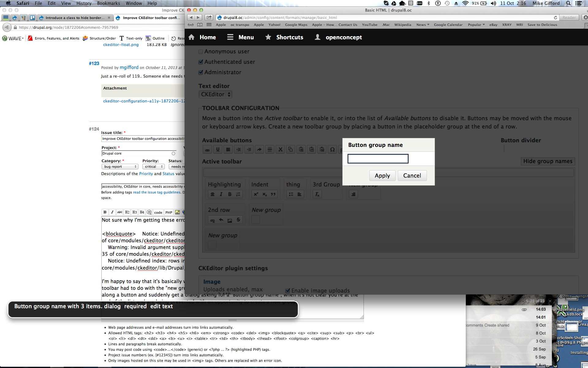
Task: Open the Category bug report dropdown
Action: tap(120, 167)
